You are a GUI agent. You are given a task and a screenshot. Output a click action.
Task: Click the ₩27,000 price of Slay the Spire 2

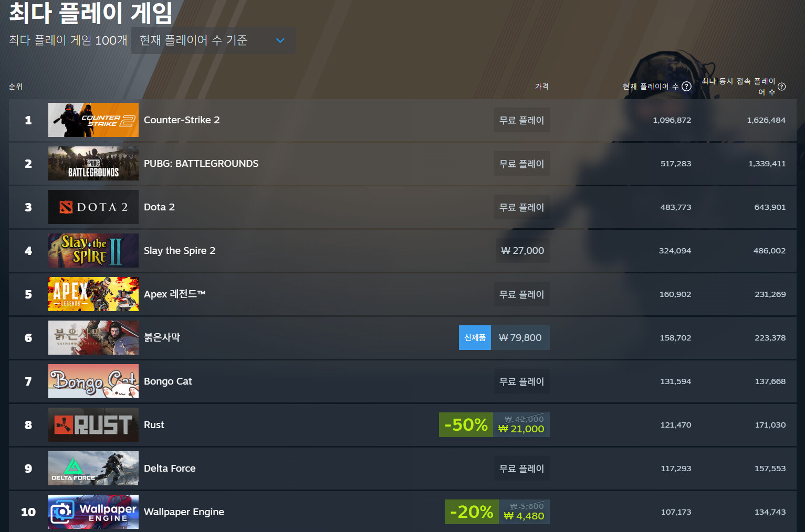pyautogui.click(x=522, y=251)
